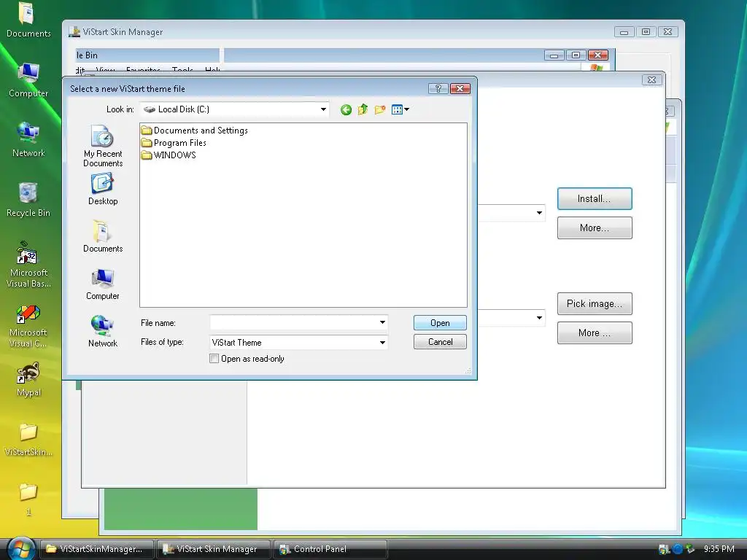Click the Start orb button
The width and height of the screenshot is (747, 560).
coord(21,548)
